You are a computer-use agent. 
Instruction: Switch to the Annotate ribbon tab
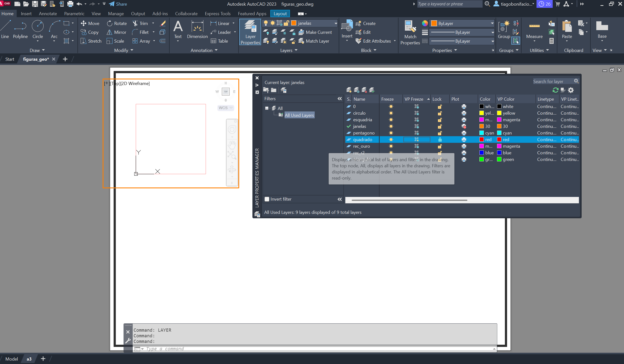[48, 14]
